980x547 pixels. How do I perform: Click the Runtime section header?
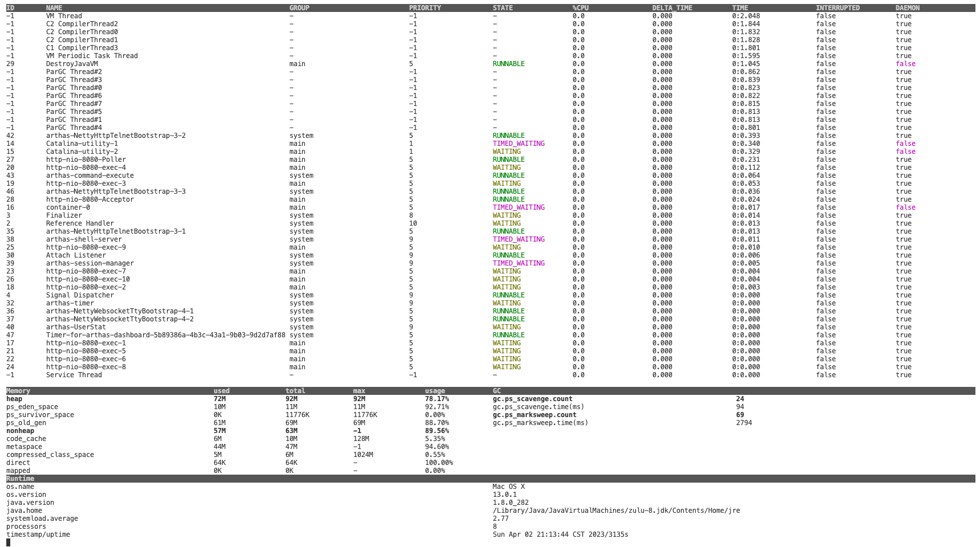(x=21, y=479)
